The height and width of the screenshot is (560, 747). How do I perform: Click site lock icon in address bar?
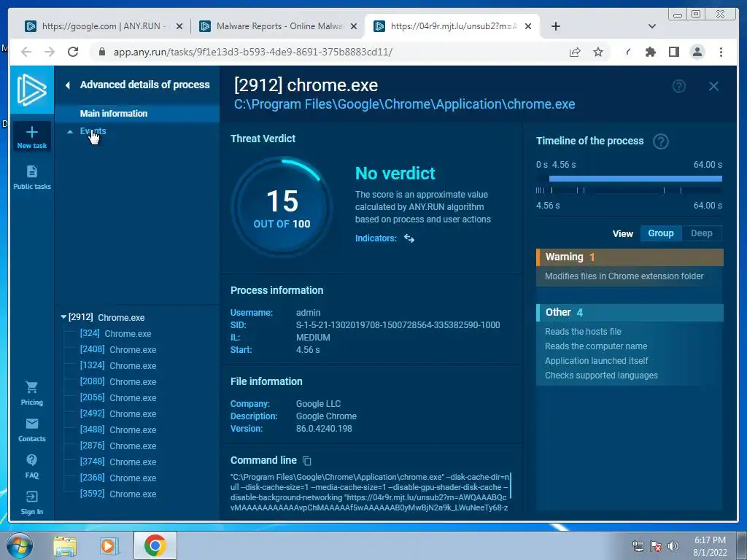pyautogui.click(x=102, y=52)
